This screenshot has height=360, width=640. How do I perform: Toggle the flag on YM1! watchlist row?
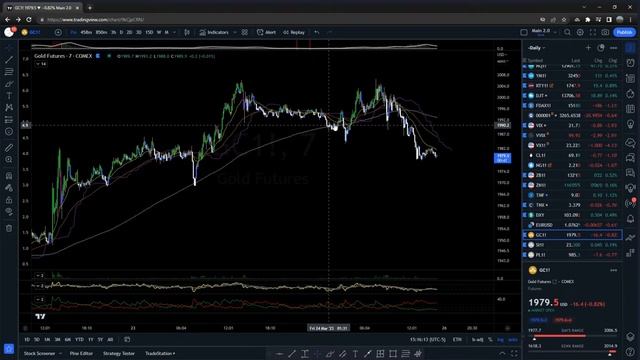pyautogui.click(x=524, y=76)
